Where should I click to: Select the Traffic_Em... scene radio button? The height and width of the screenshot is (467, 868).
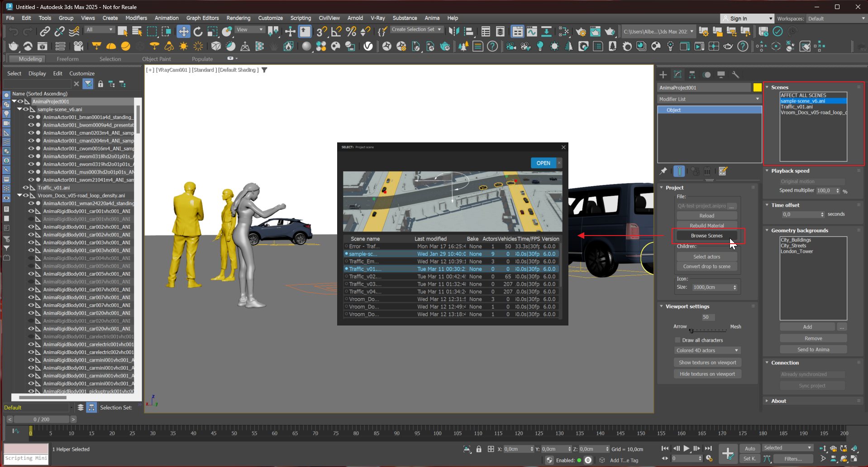coord(347,261)
